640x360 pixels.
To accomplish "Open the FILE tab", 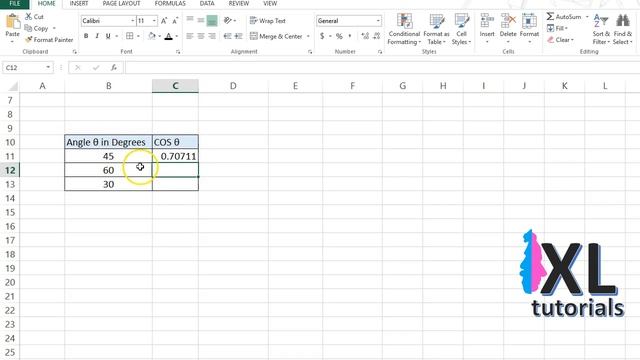I will (15, 4).
